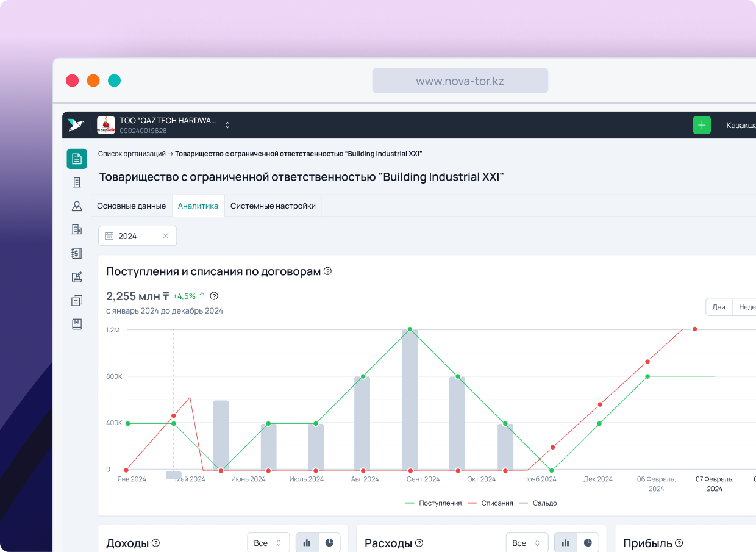Open the stamp-and-sign sidebar icon
Image resolution: width=756 pixels, height=552 pixels.
point(77,277)
